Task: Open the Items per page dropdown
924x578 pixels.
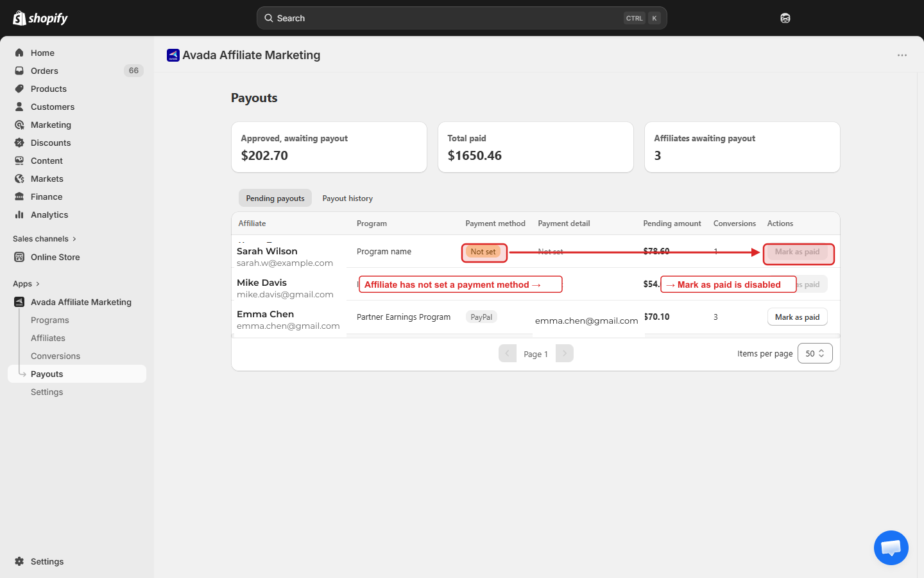Action: pos(815,353)
